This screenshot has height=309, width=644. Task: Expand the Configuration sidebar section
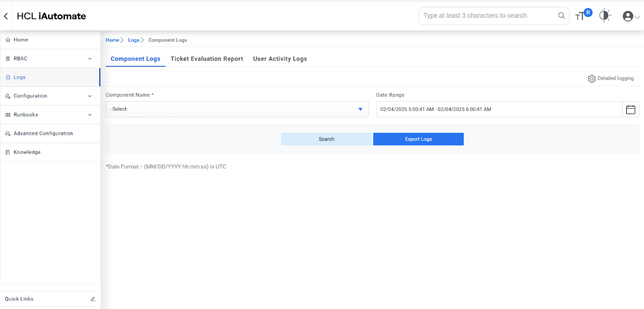(90, 96)
